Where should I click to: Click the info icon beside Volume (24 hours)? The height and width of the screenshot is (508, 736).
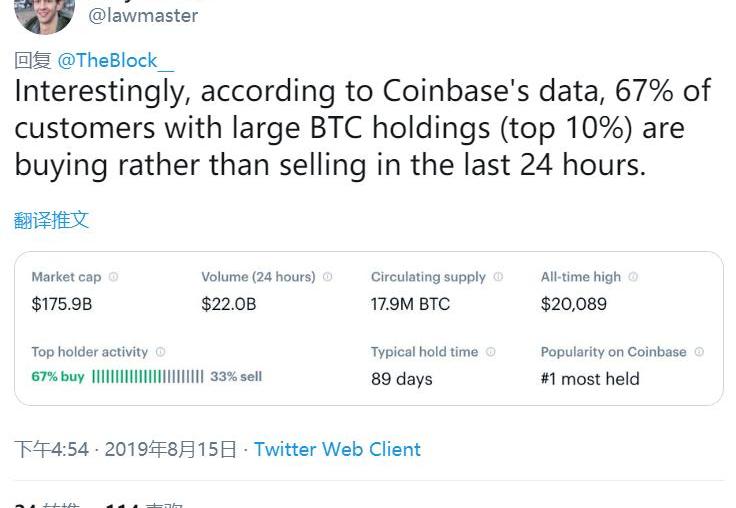(x=327, y=277)
